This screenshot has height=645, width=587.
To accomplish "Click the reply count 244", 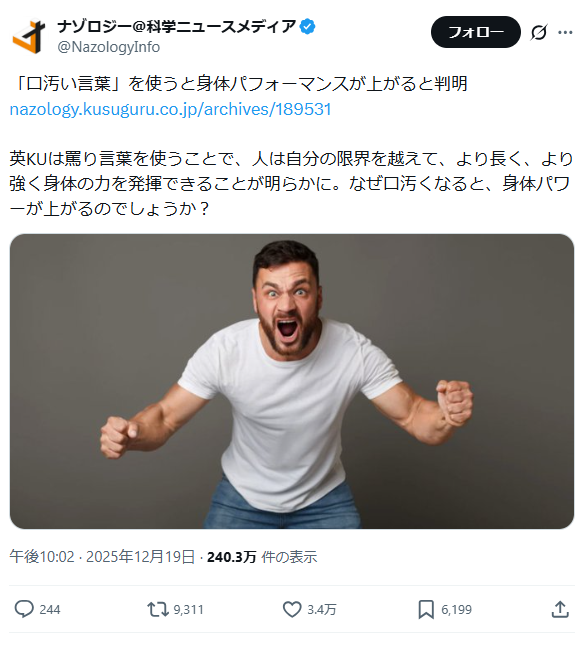I will click(50, 610).
